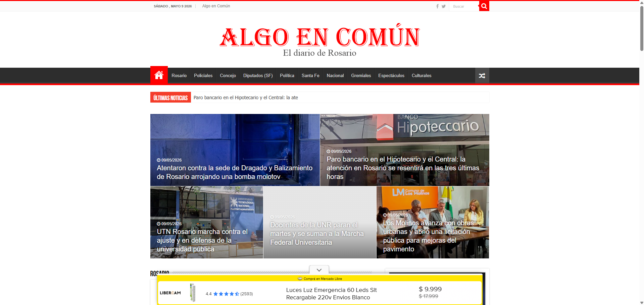Open article about Dragado y Balizamiento molotov
644x305 pixels.
(x=235, y=172)
